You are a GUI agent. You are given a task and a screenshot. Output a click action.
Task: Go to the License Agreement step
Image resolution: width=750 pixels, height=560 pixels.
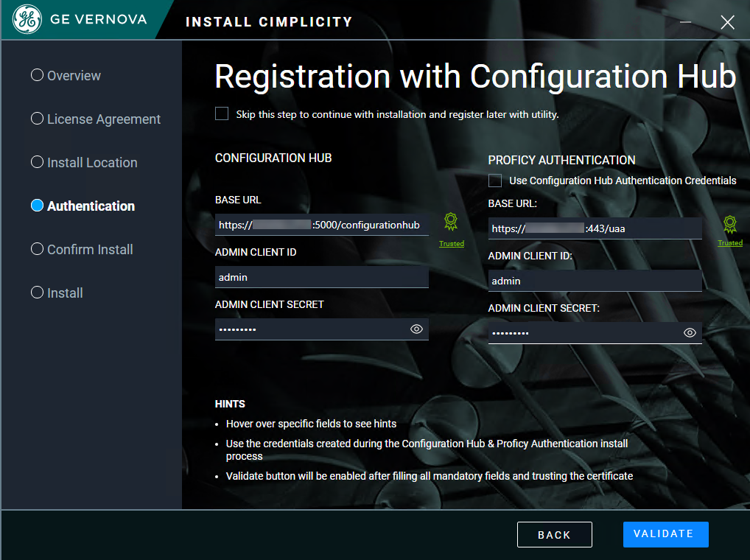[96, 119]
